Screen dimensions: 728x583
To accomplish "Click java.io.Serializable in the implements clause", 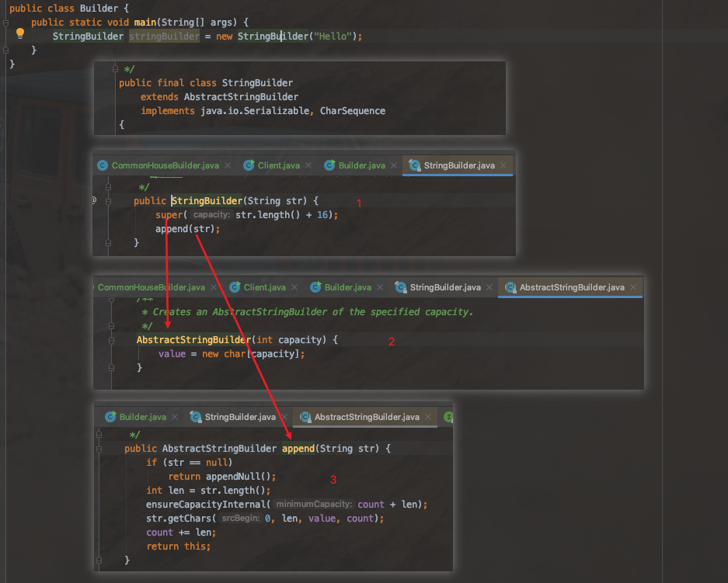I will 255,111.
